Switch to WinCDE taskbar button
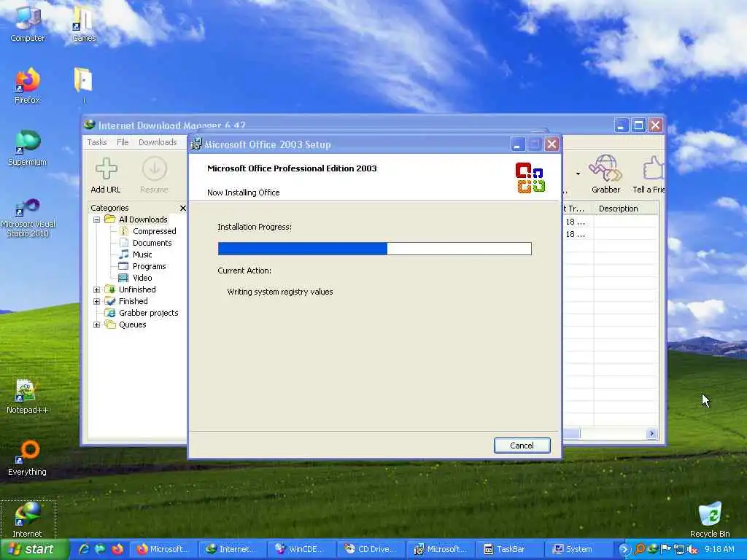The image size is (747, 560). [301, 549]
